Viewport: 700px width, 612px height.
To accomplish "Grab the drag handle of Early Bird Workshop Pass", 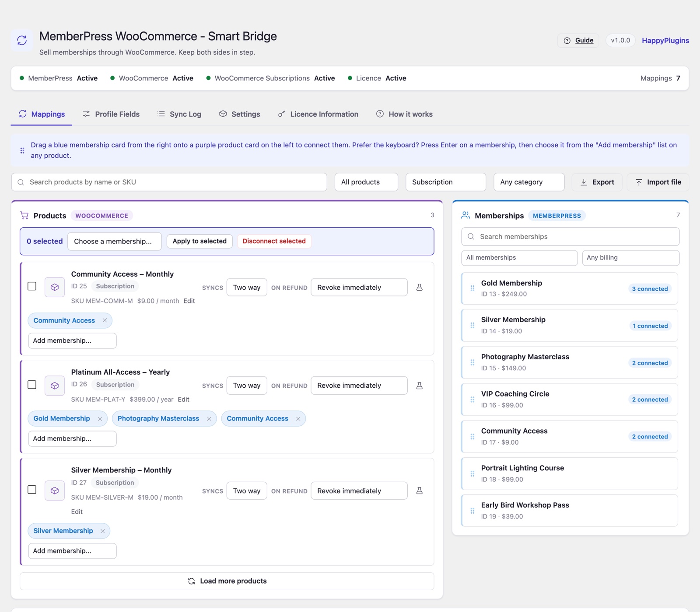I will coord(472,511).
